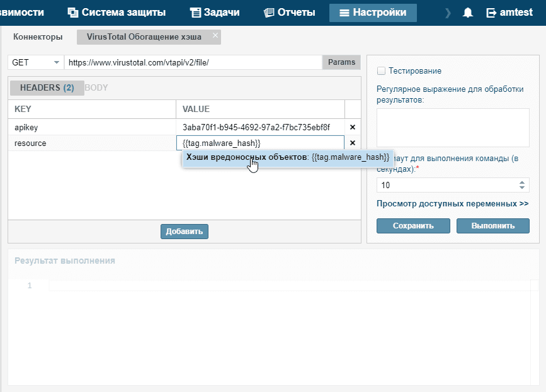546x392 pixels.
Task: Click the Выполнить button
Action: coord(492,226)
